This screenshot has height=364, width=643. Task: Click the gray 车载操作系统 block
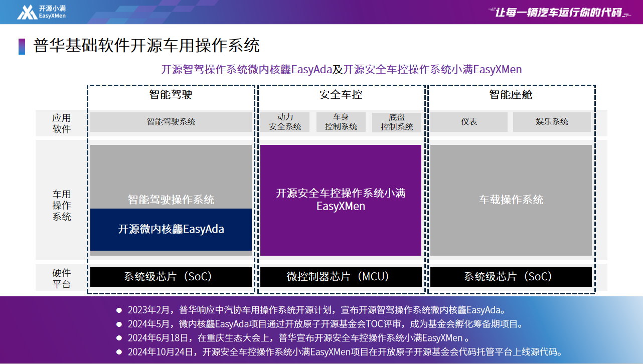coord(511,200)
